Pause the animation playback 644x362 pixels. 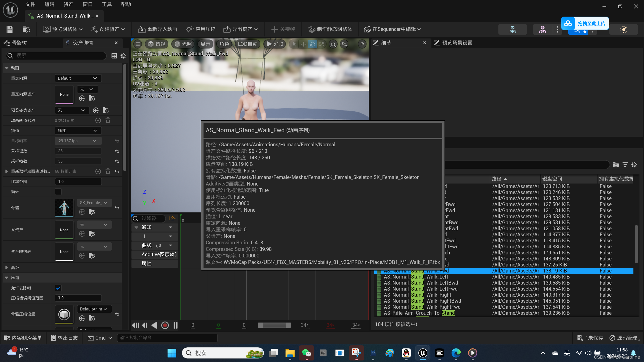[176, 325]
